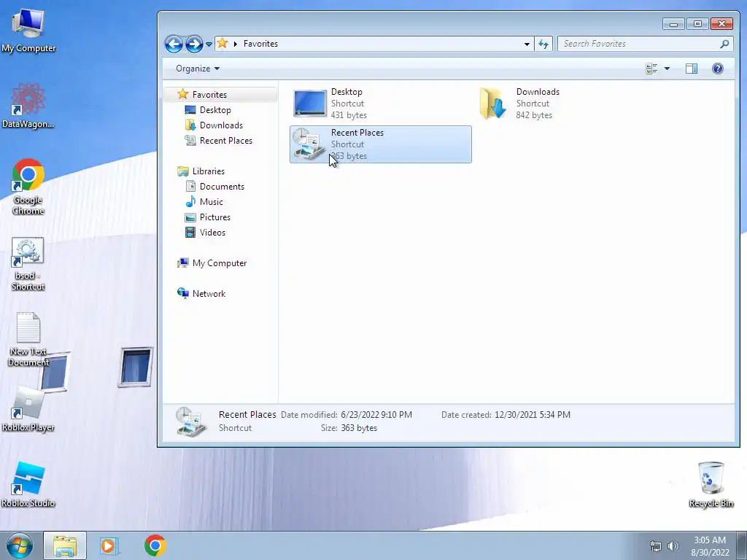Click the 431 bytes size text

tap(349, 115)
